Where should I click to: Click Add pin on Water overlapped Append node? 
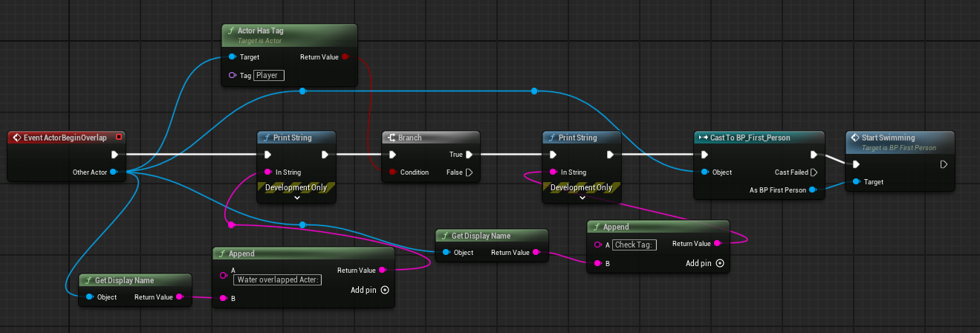[x=370, y=290]
